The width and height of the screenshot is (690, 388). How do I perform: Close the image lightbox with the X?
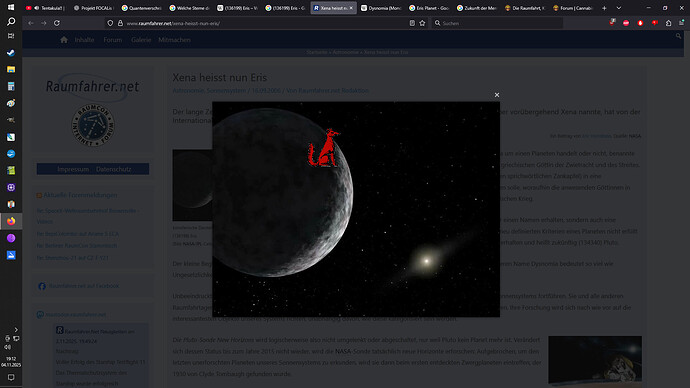click(x=497, y=95)
